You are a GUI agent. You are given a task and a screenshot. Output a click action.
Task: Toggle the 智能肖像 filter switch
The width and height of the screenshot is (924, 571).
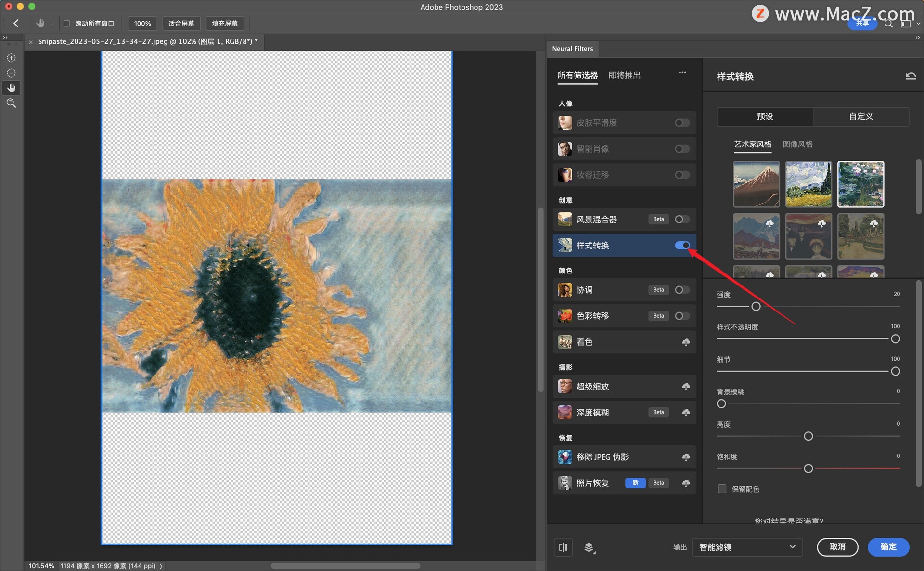pyautogui.click(x=682, y=149)
